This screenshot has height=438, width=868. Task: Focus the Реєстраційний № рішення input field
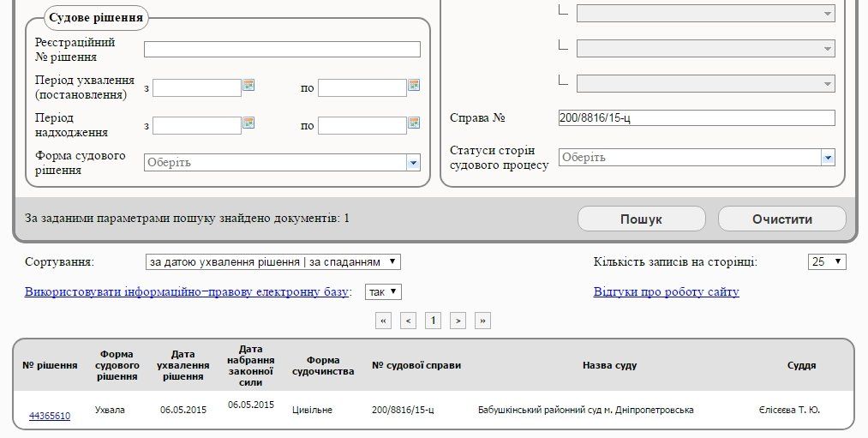[282, 49]
